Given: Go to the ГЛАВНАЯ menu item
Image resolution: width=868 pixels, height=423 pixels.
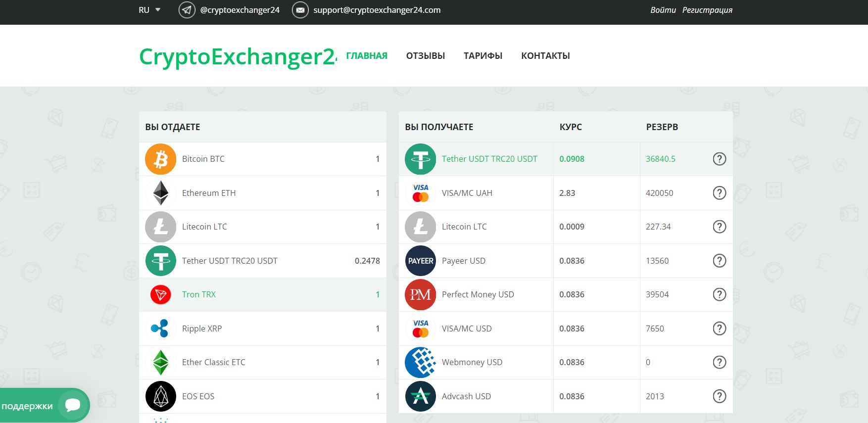Looking at the screenshot, I should point(367,56).
